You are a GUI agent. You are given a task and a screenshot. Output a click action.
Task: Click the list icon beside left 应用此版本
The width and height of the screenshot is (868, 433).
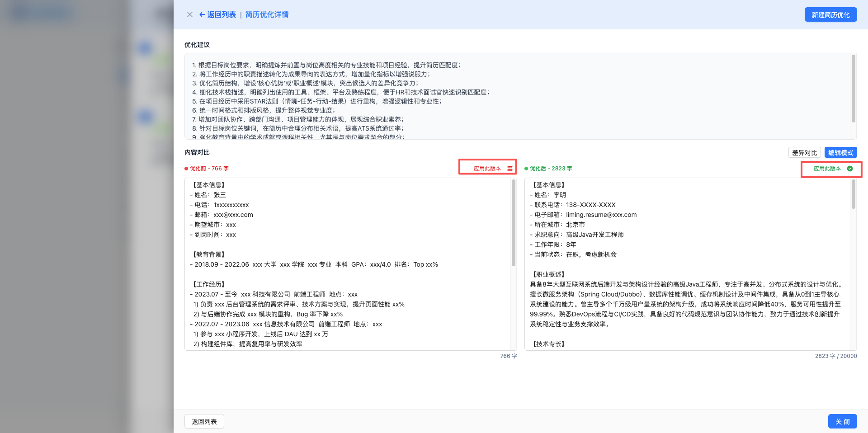[x=510, y=167]
